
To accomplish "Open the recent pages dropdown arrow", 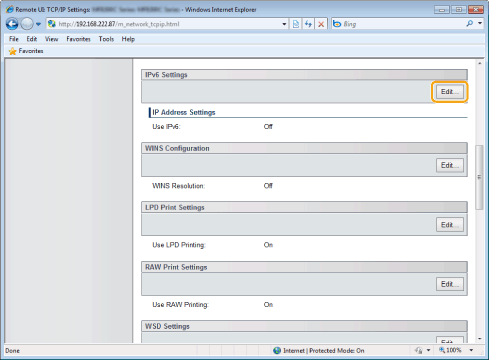I will [x=38, y=24].
